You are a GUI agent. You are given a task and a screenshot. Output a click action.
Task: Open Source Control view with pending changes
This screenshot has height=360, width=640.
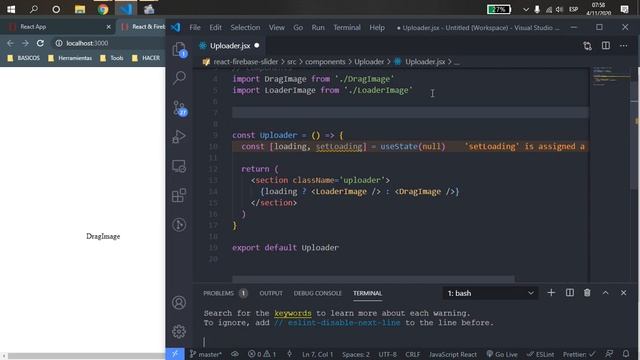(x=180, y=108)
